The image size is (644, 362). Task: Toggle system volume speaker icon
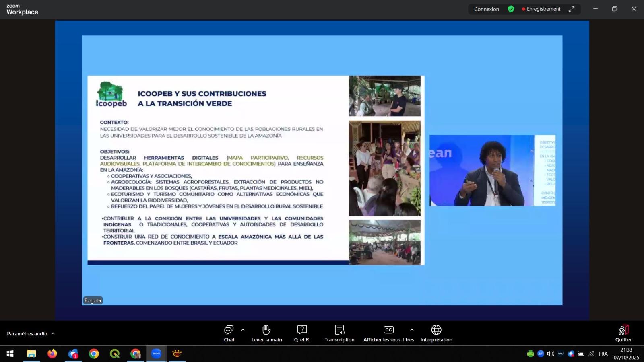point(551,354)
